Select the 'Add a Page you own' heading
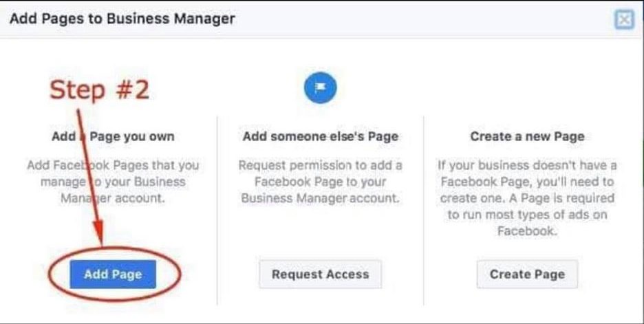The height and width of the screenshot is (324, 644). [x=113, y=136]
